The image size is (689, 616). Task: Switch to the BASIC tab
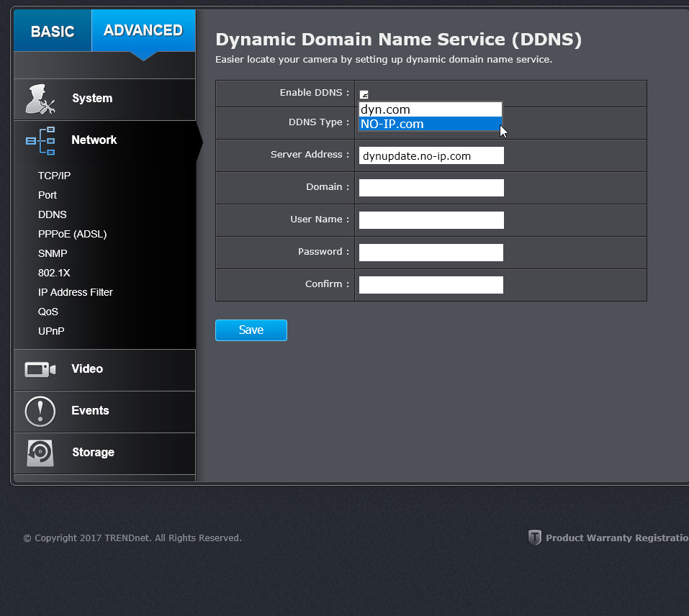tap(53, 32)
